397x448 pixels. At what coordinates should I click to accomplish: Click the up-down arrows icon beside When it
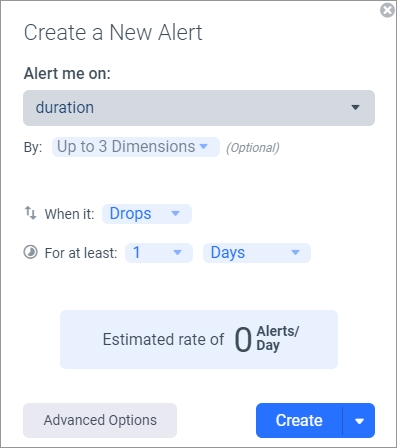tap(30, 213)
